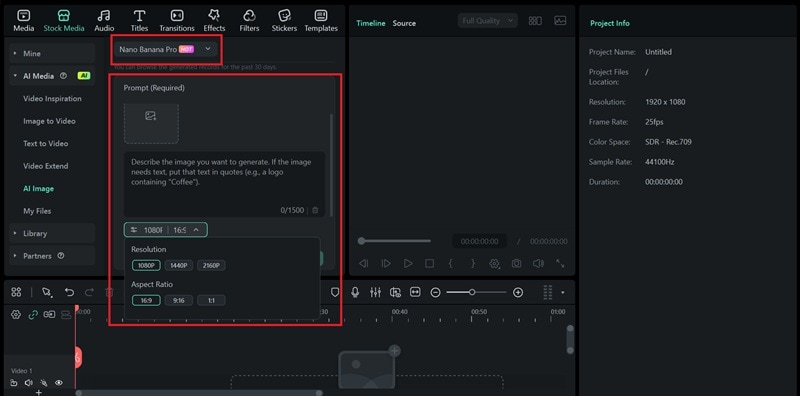Open the Titles tab
The height and width of the screenshot is (396, 800).
(139, 21)
